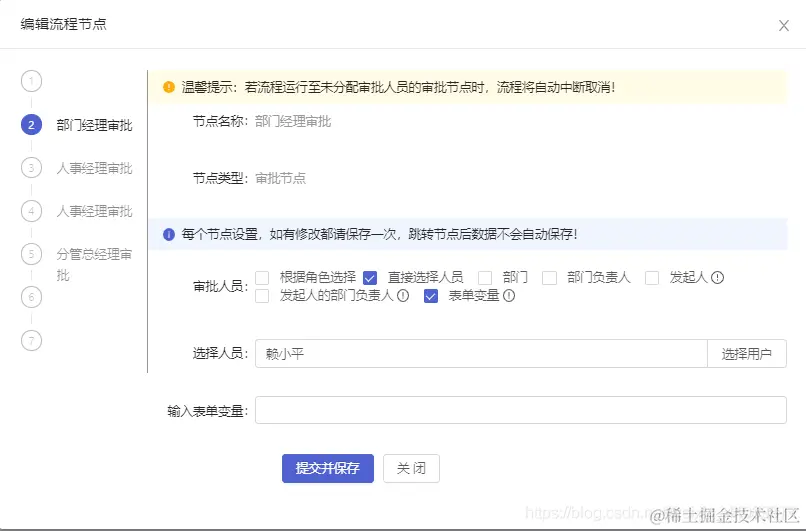This screenshot has height=531, width=806.
Task: Enable 根据角色选择 checkbox
Action: pyautogui.click(x=262, y=278)
